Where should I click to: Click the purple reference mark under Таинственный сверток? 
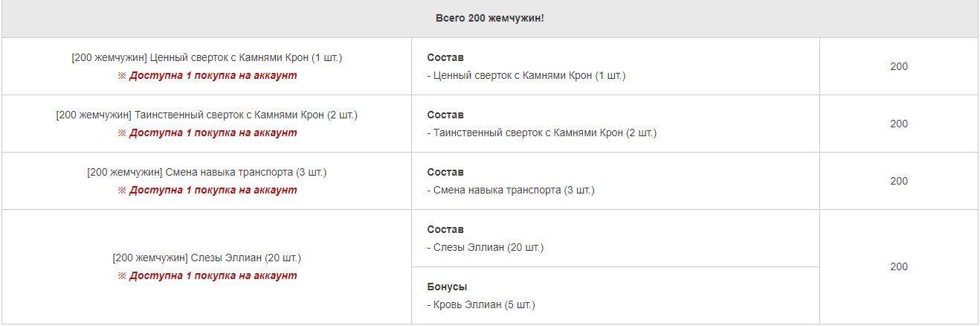pyautogui.click(x=122, y=132)
